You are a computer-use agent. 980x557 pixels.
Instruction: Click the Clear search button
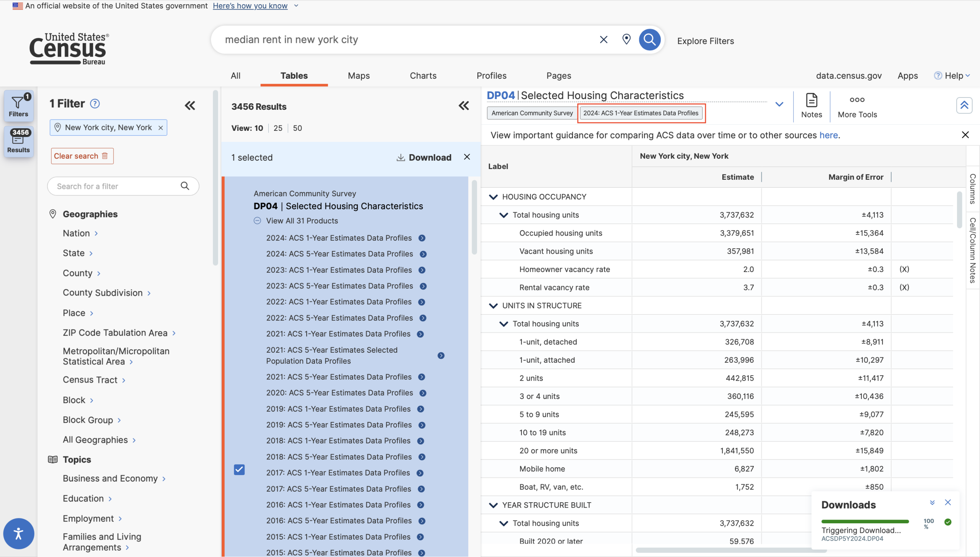click(x=82, y=156)
